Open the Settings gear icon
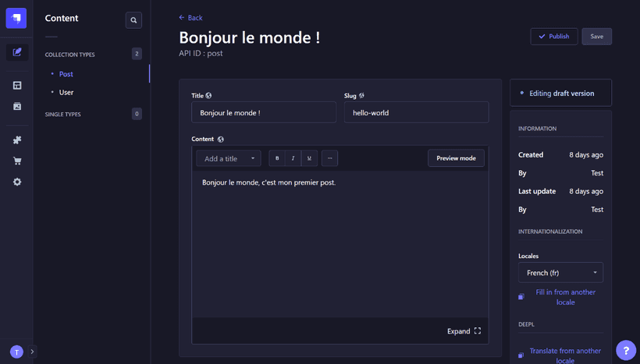 (x=17, y=182)
